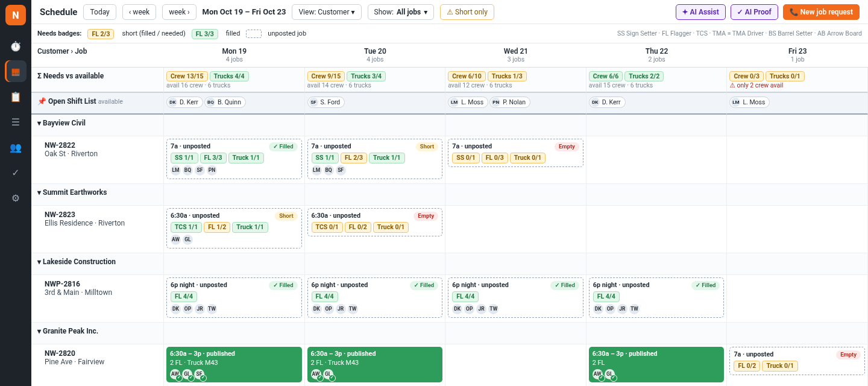Click the AW avatar on Thursday's NW-2820 shift

(597, 374)
